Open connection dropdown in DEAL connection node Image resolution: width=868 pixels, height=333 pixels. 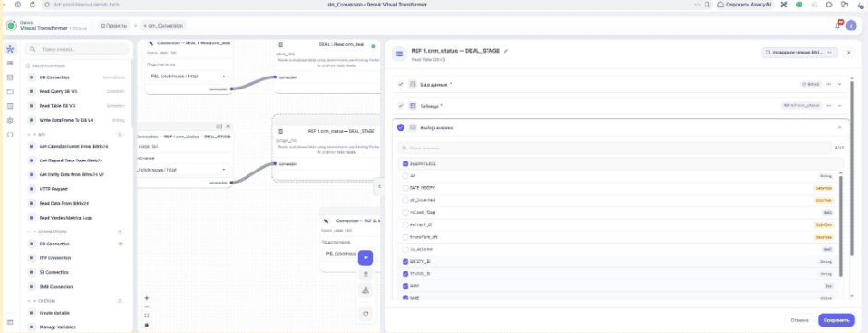point(188,76)
